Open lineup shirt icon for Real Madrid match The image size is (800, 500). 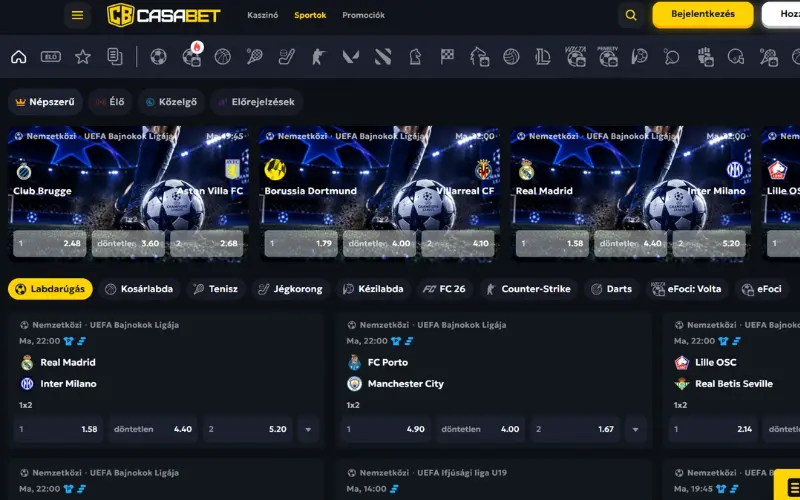(68, 341)
